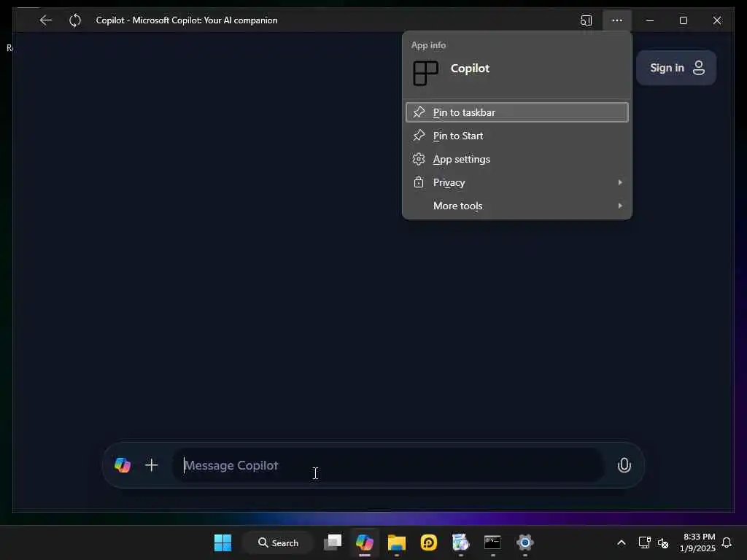Image resolution: width=747 pixels, height=560 pixels.
Task: Choose Pin to Start from menu
Action: pos(517,136)
